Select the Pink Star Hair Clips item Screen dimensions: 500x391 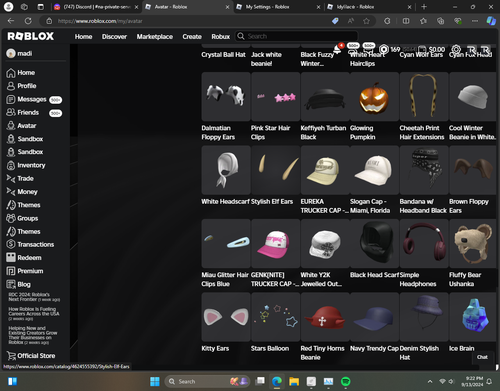(275, 107)
